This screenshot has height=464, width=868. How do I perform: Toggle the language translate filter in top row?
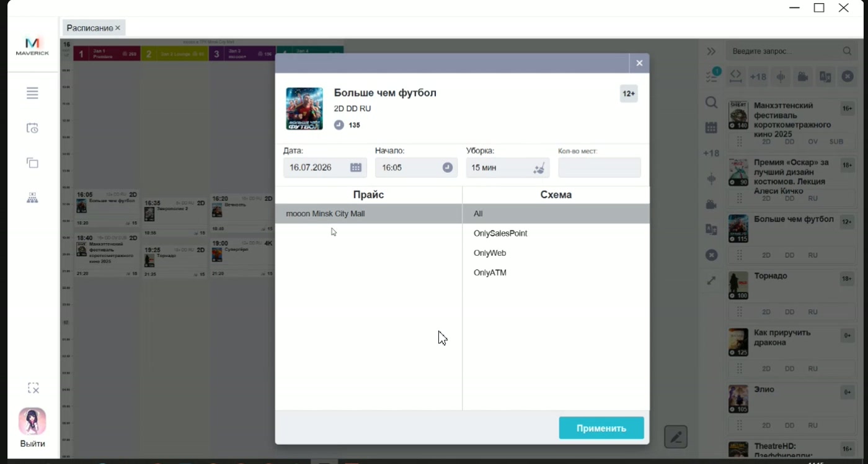point(825,77)
